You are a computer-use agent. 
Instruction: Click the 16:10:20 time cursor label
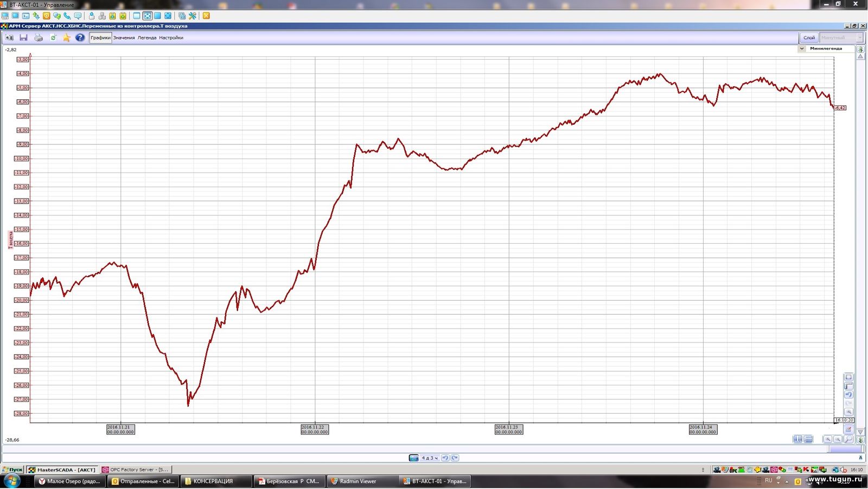[x=845, y=420]
